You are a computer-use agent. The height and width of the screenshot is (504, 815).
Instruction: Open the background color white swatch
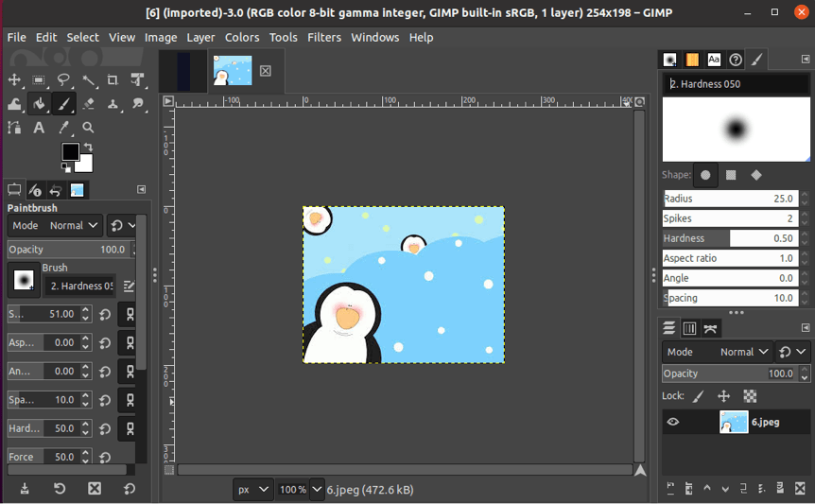click(x=86, y=165)
